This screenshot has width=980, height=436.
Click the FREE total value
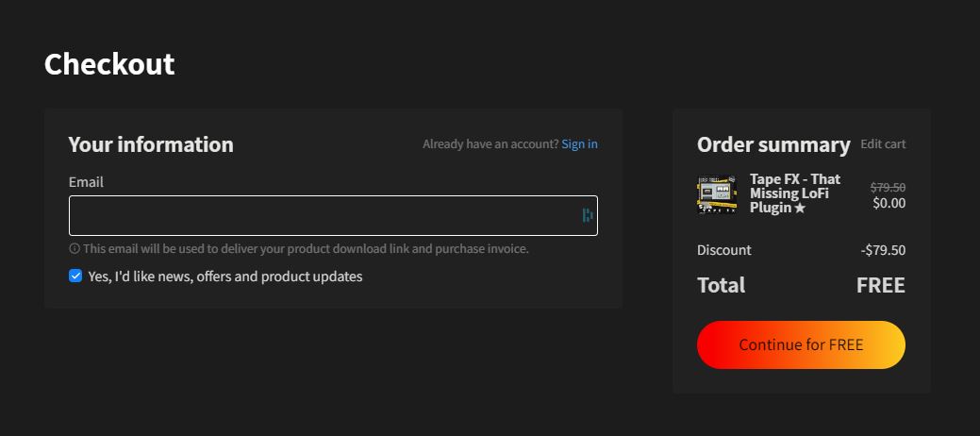coord(881,285)
